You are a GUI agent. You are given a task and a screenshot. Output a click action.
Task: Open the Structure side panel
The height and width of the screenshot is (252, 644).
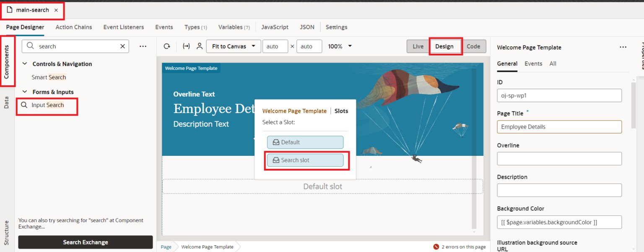[7, 232]
